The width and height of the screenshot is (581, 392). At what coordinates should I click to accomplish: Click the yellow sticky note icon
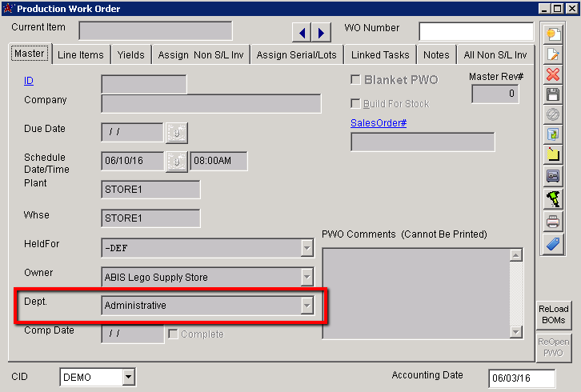(553, 155)
